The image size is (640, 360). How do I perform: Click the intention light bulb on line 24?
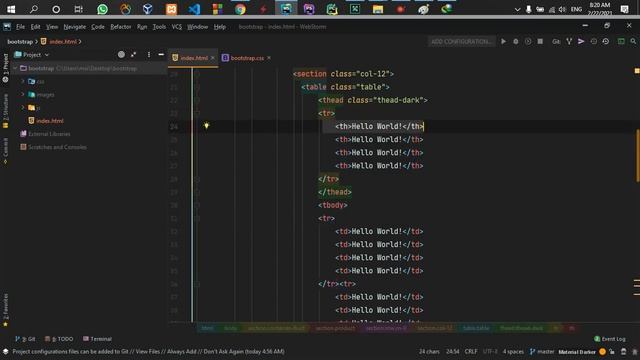pos(207,126)
